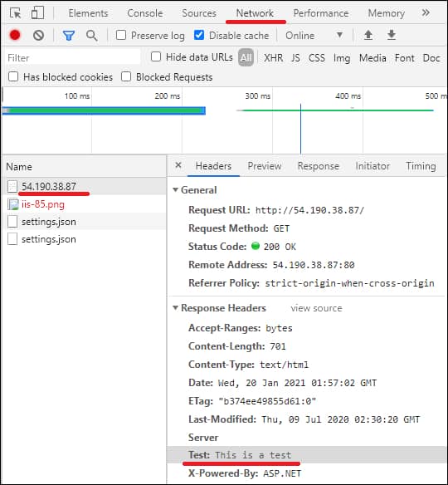Tick the Blocked Requests checkbox
The width and height of the screenshot is (448, 485).
[126, 76]
